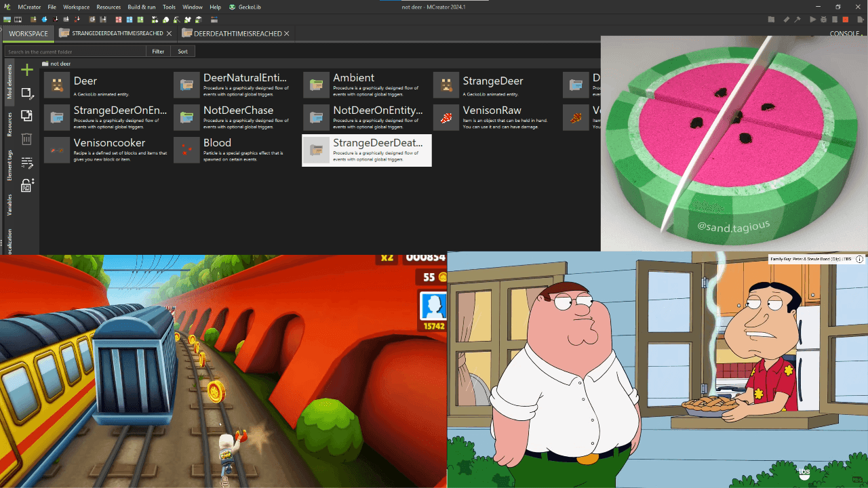Click the trash delete element icon
Image resolution: width=868 pixels, height=488 pixels.
coord(27,139)
